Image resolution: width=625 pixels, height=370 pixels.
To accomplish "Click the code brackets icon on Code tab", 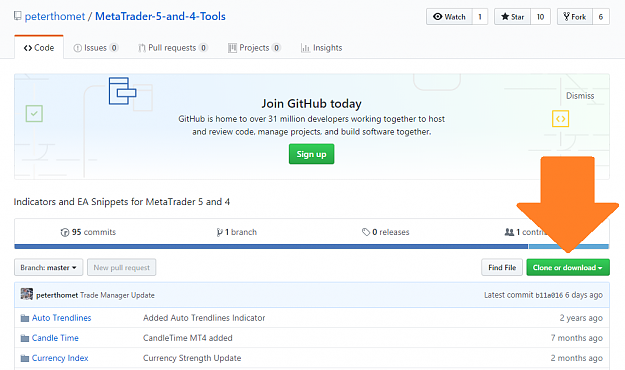I will point(28,48).
